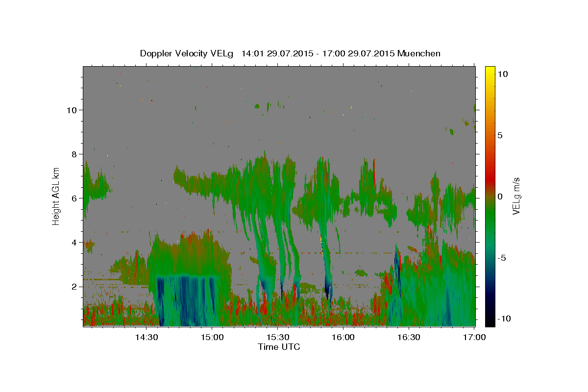The height and width of the screenshot is (392, 588).
Task: Click the 'Time UTC' axis title
Action: coord(279,347)
